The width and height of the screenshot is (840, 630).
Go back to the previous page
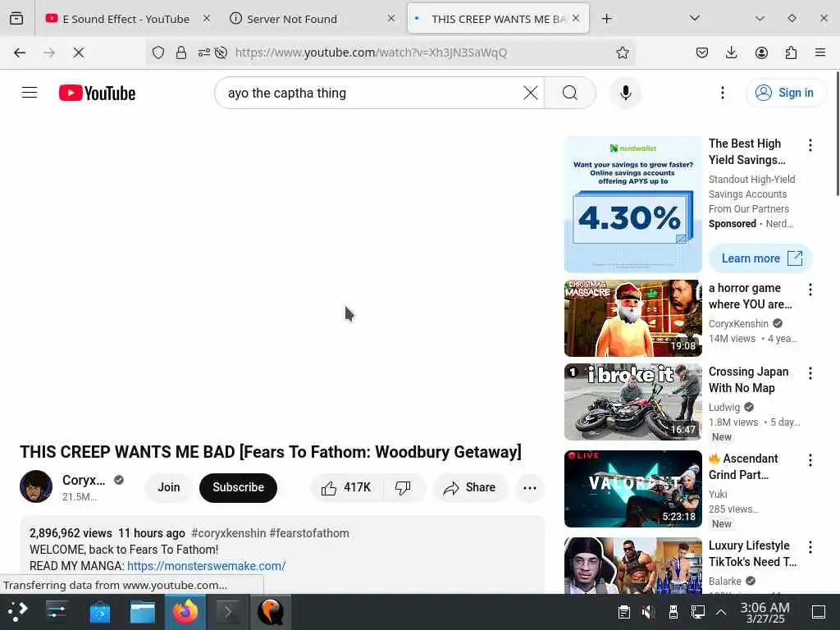pyautogui.click(x=20, y=52)
